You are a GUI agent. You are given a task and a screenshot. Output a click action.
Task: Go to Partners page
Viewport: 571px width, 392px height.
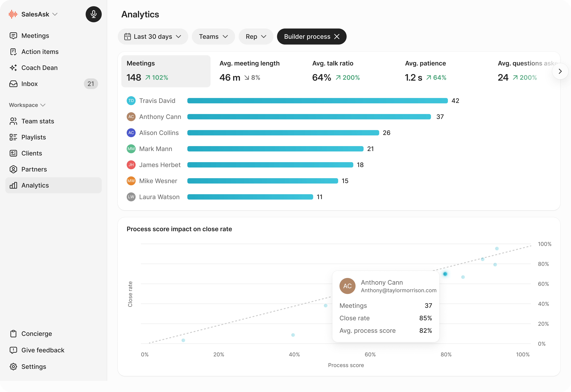tap(34, 169)
